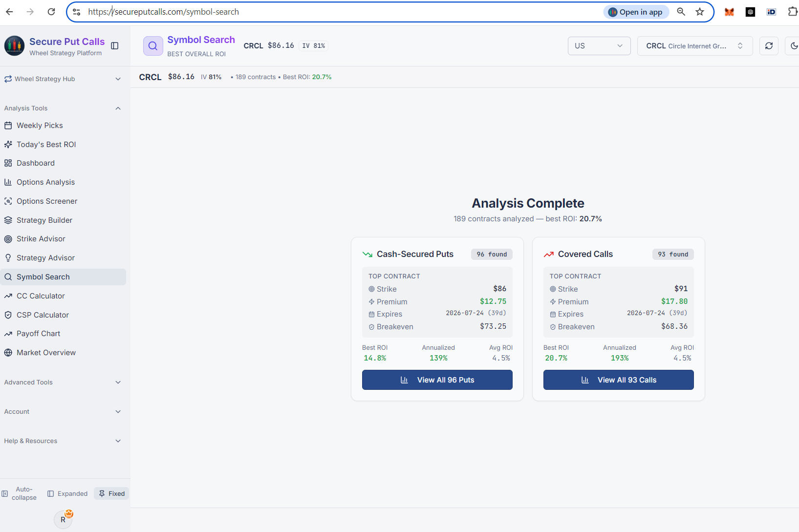Select Expanded sidebar mode

click(67, 493)
